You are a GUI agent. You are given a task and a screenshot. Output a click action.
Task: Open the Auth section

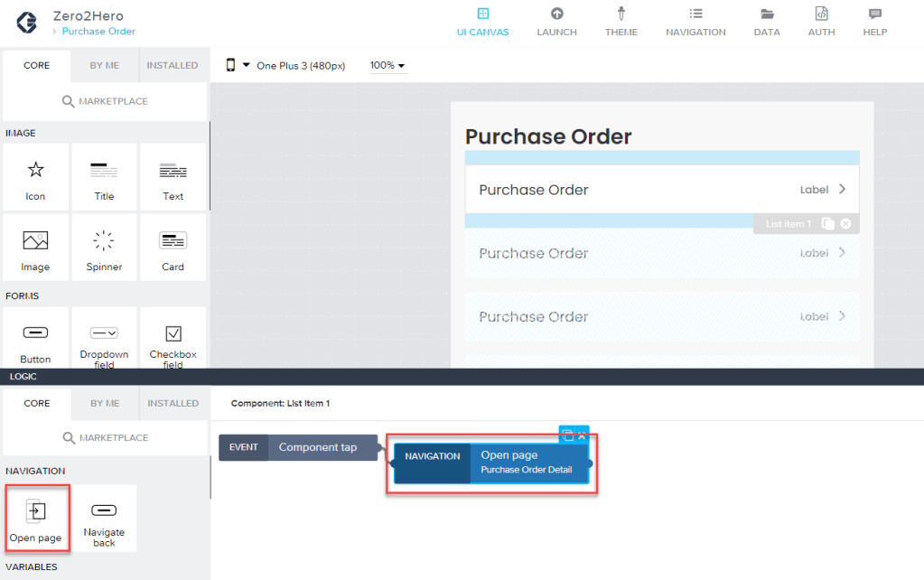[821, 23]
